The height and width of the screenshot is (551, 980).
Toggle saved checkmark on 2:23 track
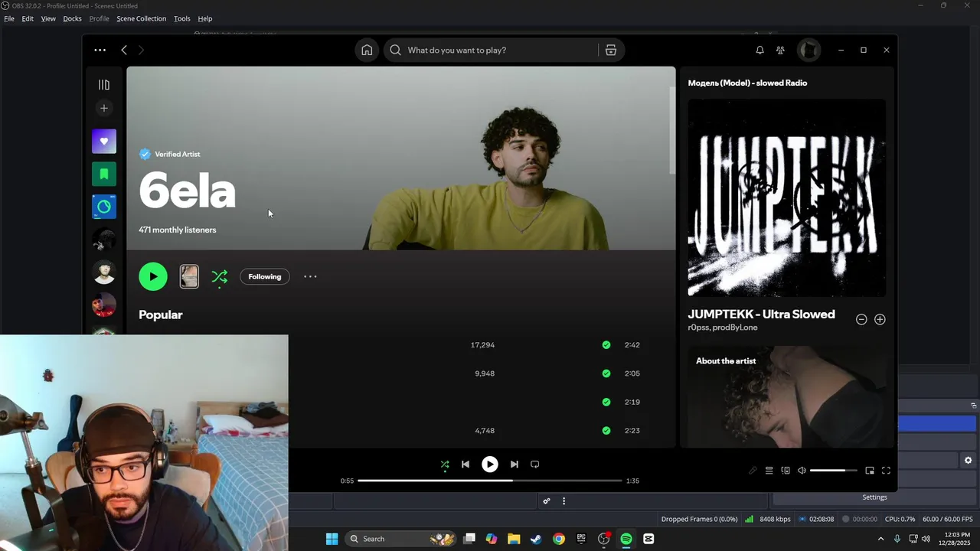pyautogui.click(x=606, y=431)
